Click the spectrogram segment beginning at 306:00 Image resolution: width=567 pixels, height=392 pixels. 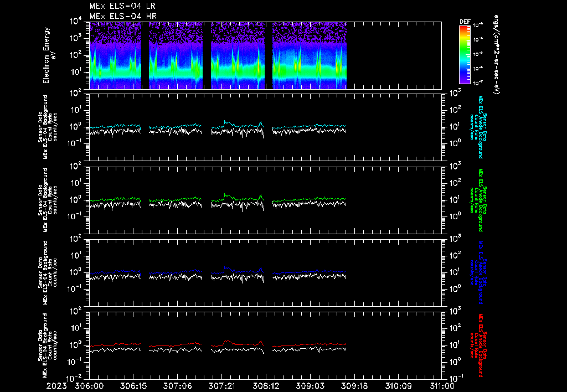[x=115, y=55]
